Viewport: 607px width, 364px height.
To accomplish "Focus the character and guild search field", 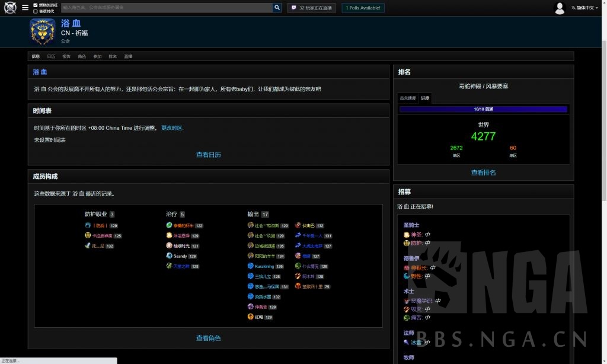I will (x=166, y=8).
